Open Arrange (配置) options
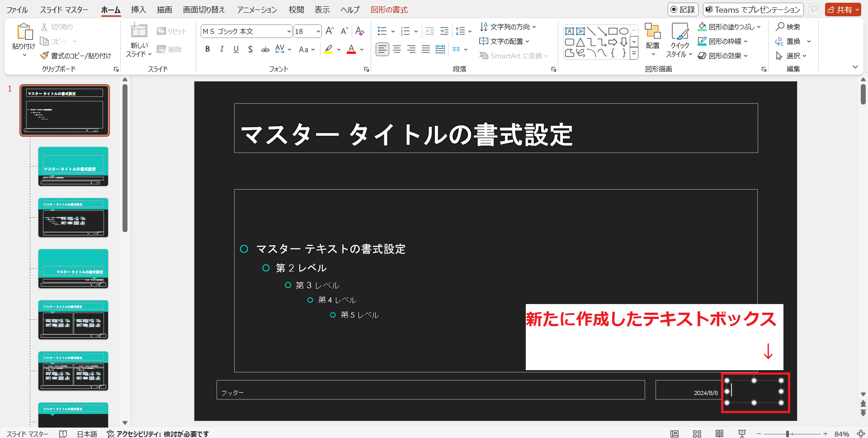This screenshot has height=438, width=868. tap(653, 40)
